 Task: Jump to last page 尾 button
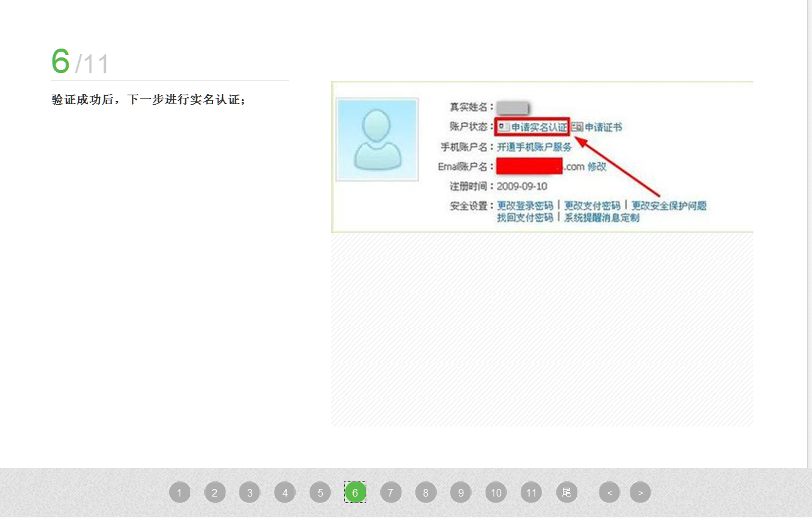[x=567, y=492]
